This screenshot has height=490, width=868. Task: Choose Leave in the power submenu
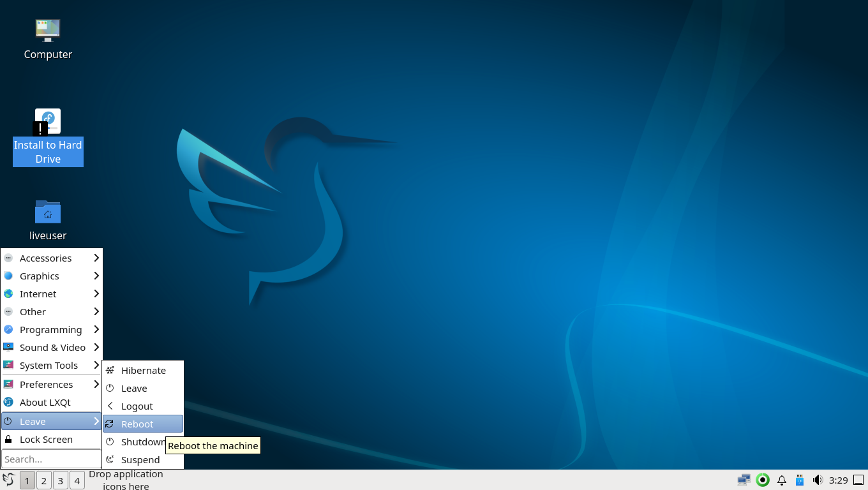click(x=143, y=389)
